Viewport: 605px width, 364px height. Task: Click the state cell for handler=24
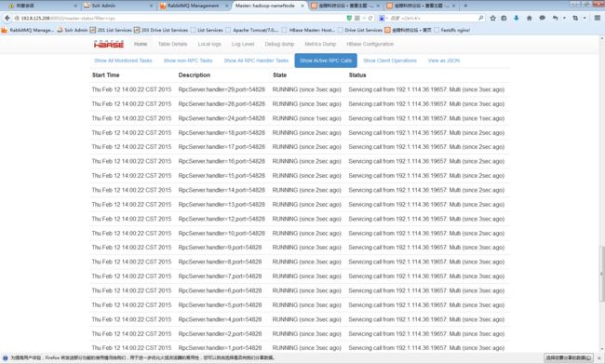[x=307, y=118]
